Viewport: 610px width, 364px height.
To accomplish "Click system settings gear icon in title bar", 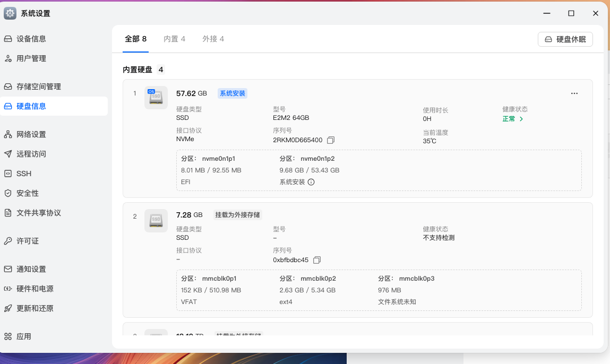I will coord(10,13).
